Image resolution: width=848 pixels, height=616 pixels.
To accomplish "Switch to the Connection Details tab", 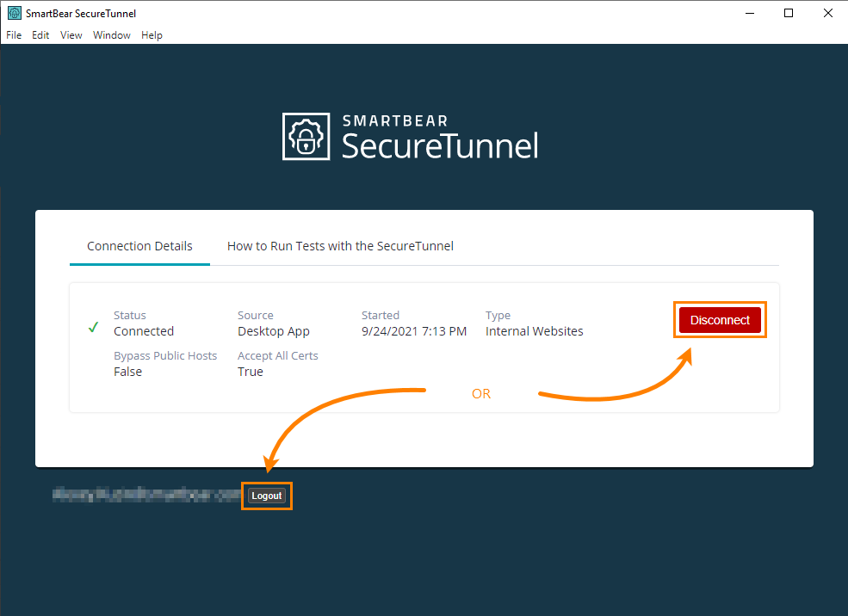I will [x=139, y=246].
